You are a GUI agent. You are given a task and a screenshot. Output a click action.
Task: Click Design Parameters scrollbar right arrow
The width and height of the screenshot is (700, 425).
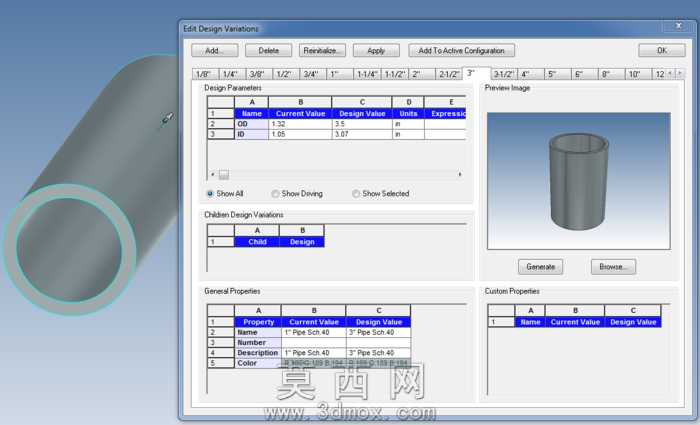point(460,175)
